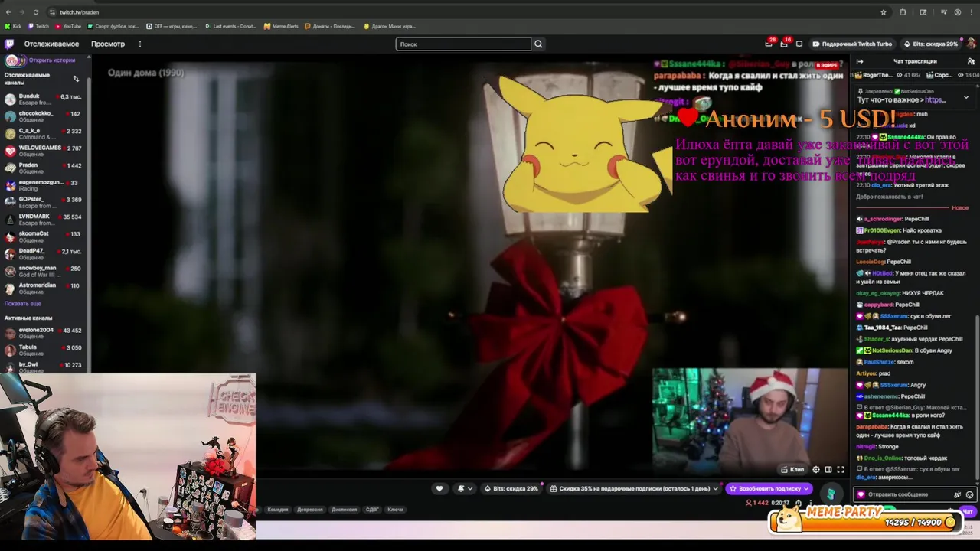Click the Ключи tag

(395, 510)
